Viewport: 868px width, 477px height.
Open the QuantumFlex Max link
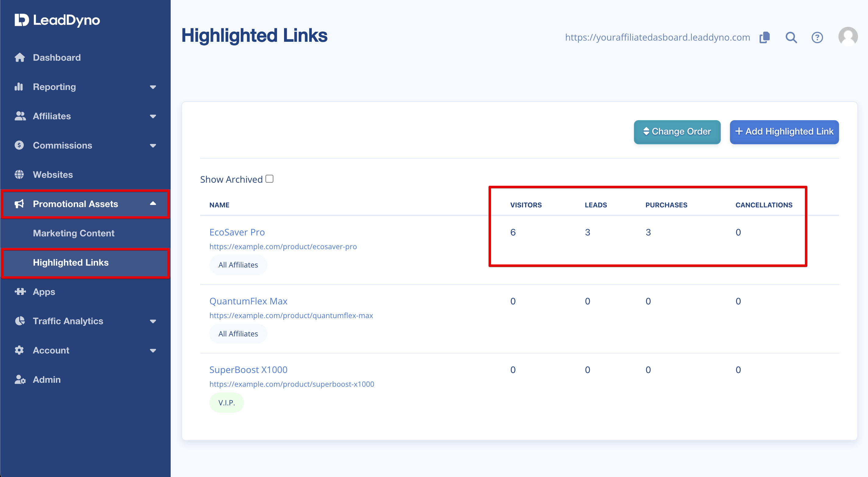(x=248, y=301)
